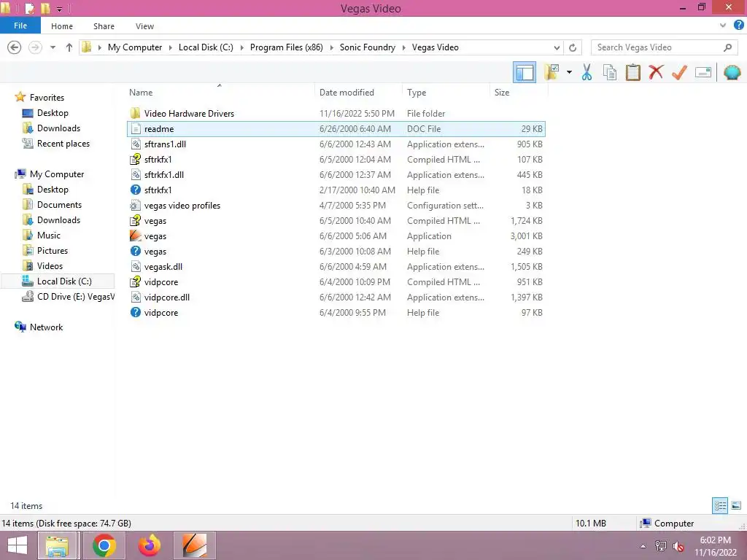Select vidpcore Help file icon
This screenshot has height=560, width=747.
pyautogui.click(x=136, y=312)
